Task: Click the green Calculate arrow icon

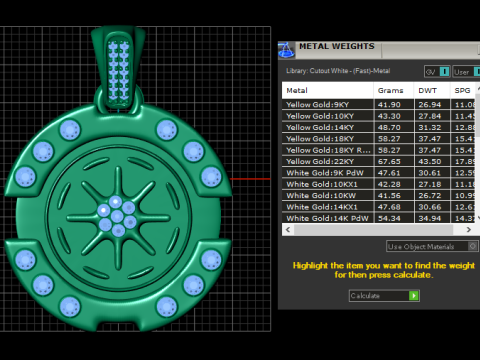Action: click(414, 296)
